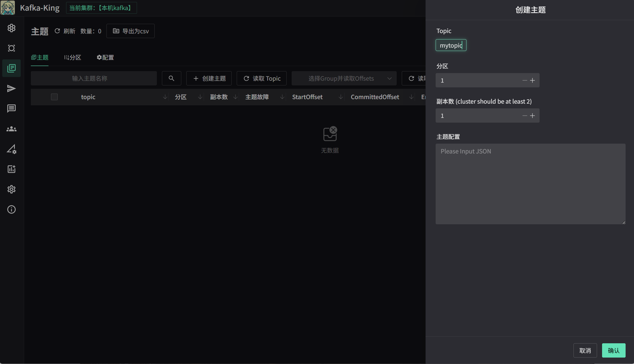Open the broker node icon in sidebar
The width and height of the screenshot is (634, 364).
pyautogui.click(x=11, y=48)
